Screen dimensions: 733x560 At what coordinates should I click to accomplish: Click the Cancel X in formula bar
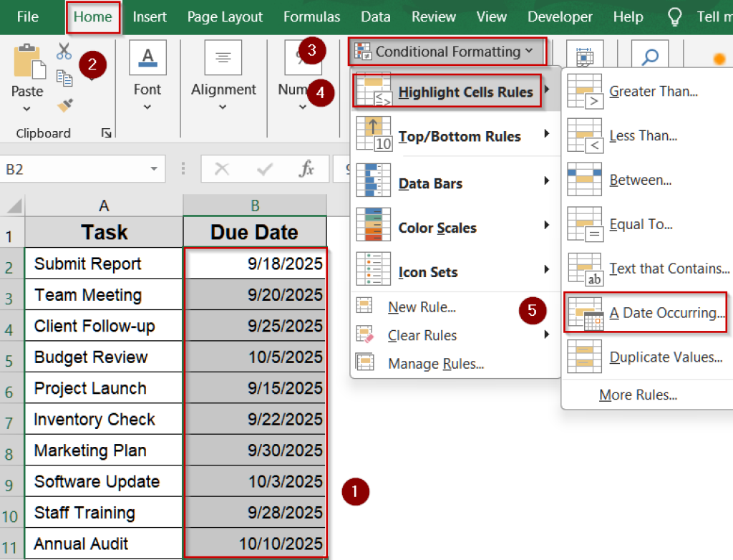tap(222, 169)
